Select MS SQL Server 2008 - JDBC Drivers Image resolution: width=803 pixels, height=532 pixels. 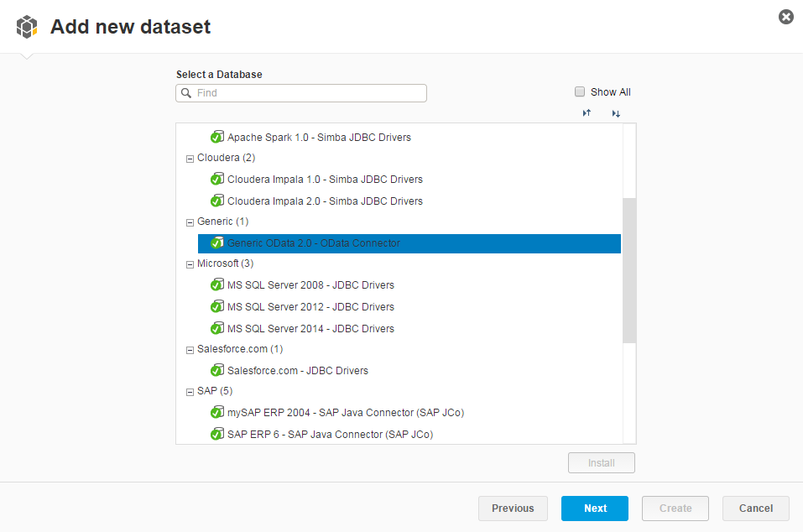click(310, 284)
